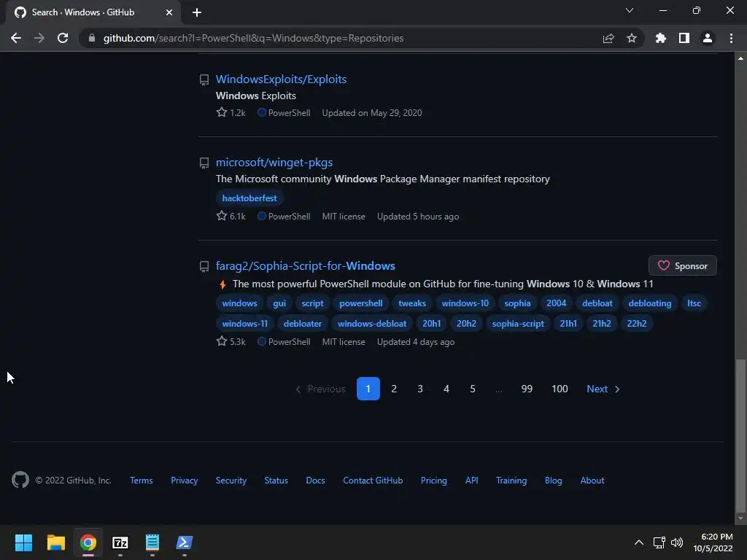
Task: Reload the page with the refresh icon
Action: pos(63,38)
